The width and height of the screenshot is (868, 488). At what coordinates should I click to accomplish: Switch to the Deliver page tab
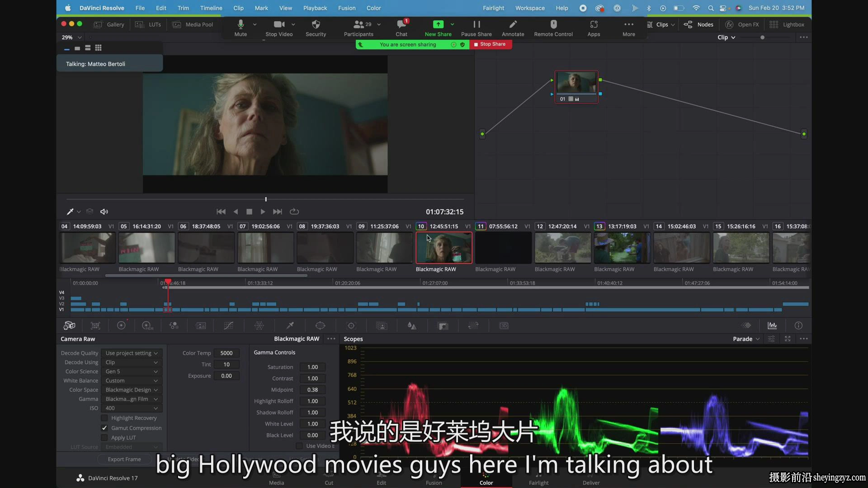591,479
